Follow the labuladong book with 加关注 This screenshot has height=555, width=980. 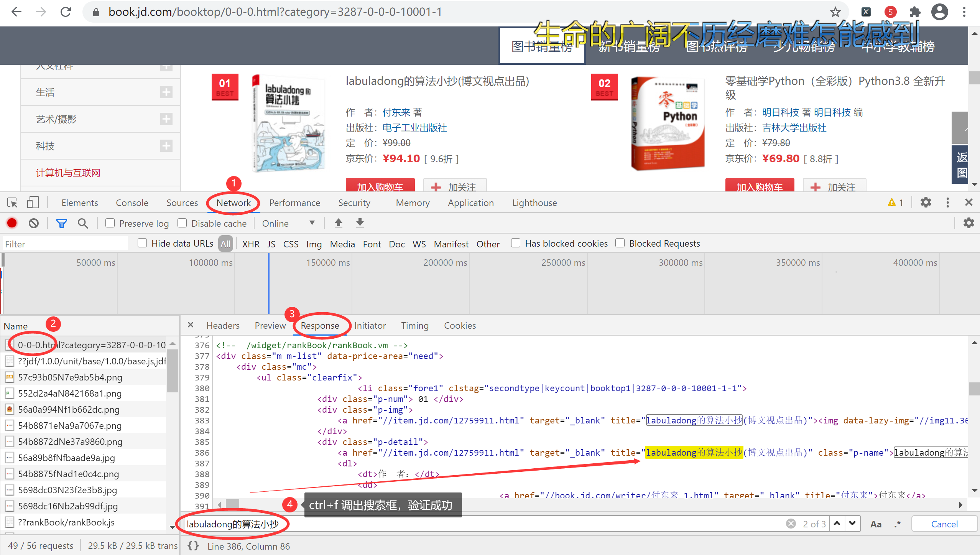tap(455, 186)
